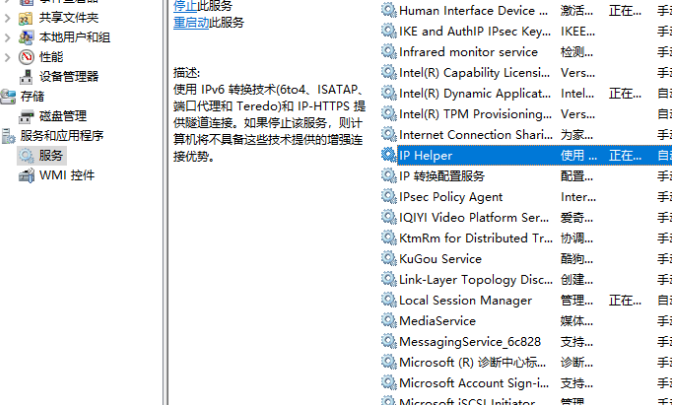
Task: Click the WMI 控件 icon
Action: 27,176
